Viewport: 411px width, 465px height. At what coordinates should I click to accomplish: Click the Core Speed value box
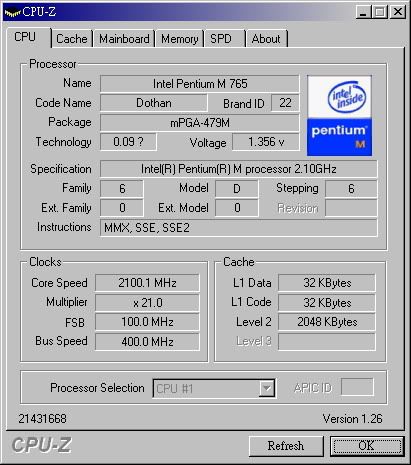[x=147, y=283]
